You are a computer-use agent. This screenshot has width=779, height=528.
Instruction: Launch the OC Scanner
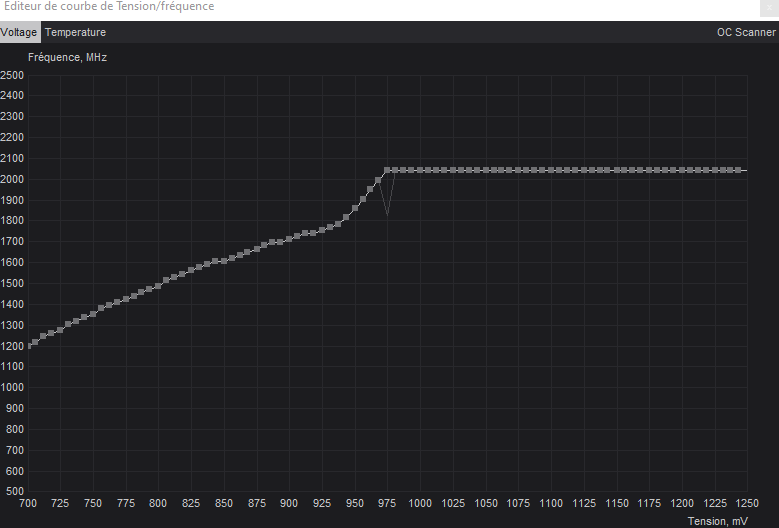(x=746, y=32)
